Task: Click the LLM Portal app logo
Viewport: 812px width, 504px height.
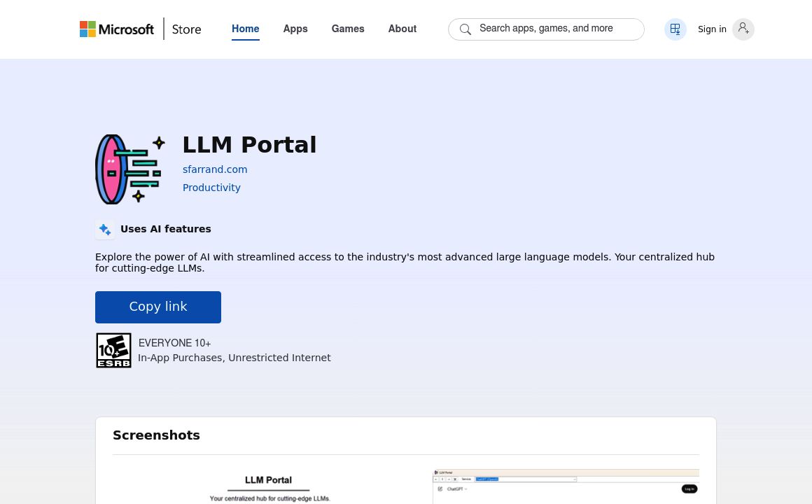Action: (130, 169)
